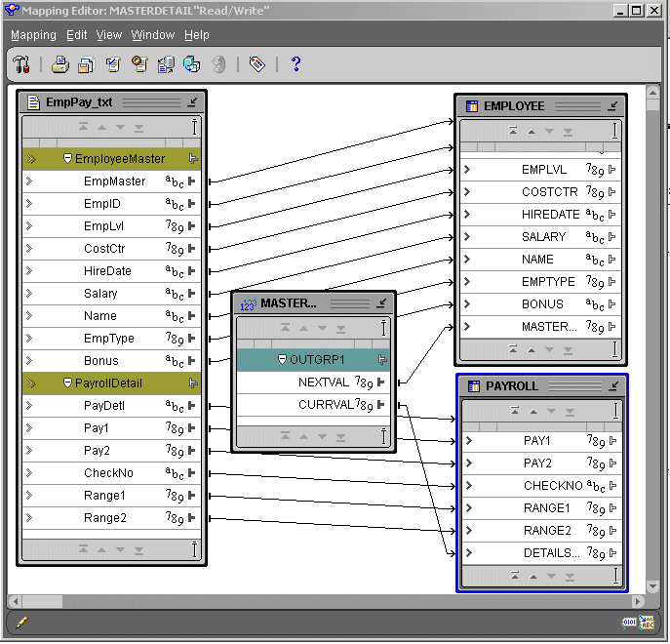Screen dimensions: 670x644
Task: Click the binary data icon at bottom right
Action: (x=630, y=623)
